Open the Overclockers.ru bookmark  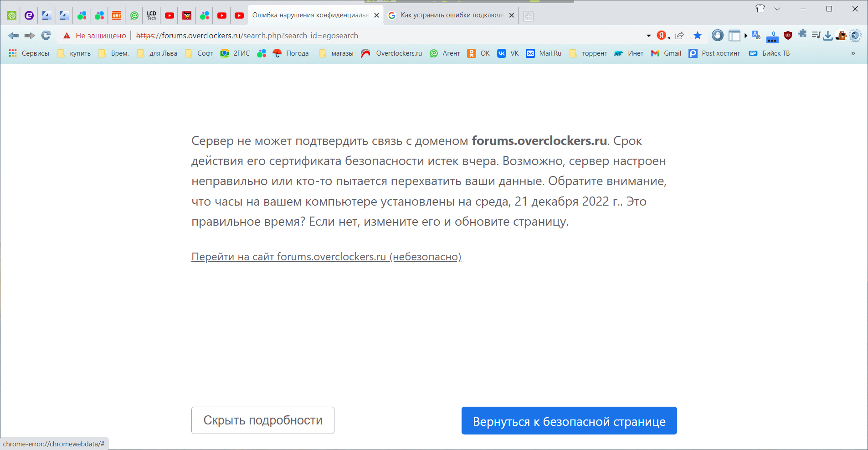click(x=391, y=53)
